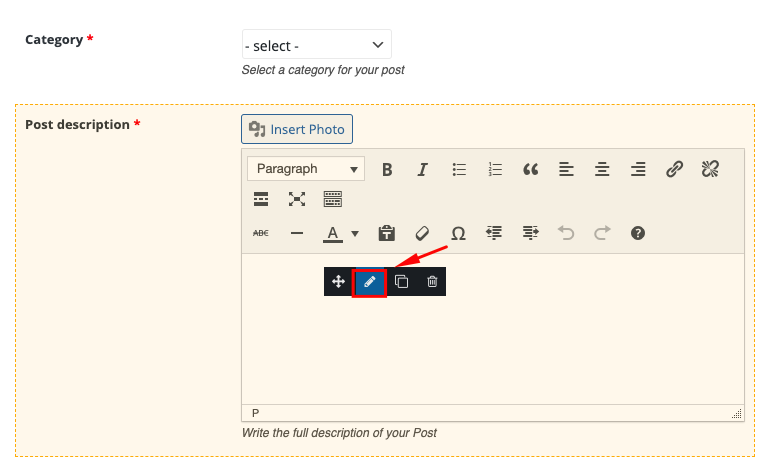This screenshot has width=764, height=469.
Task: Apply italic formatting
Action: point(422,169)
